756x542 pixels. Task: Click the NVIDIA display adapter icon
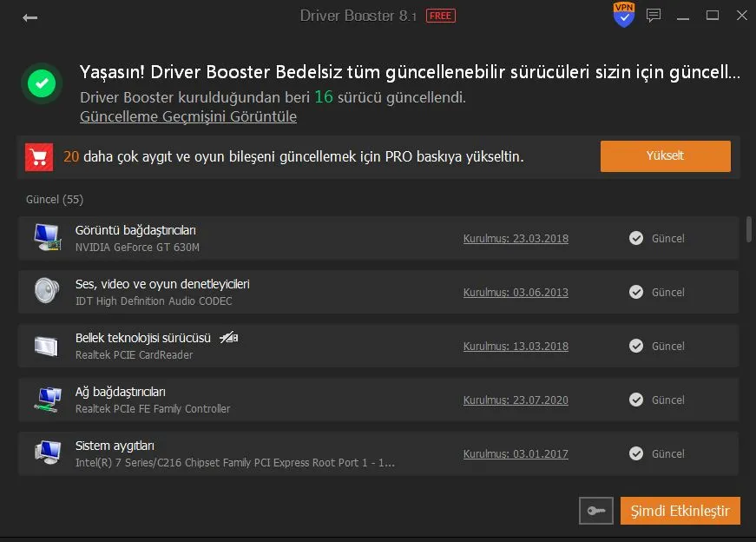pyautogui.click(x=47, y=238)
